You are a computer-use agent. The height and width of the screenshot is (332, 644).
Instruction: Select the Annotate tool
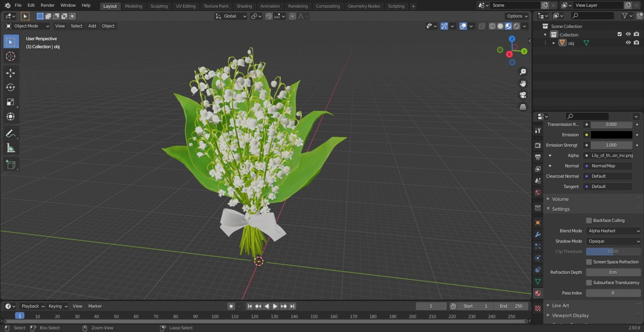(x=11, y=134)
